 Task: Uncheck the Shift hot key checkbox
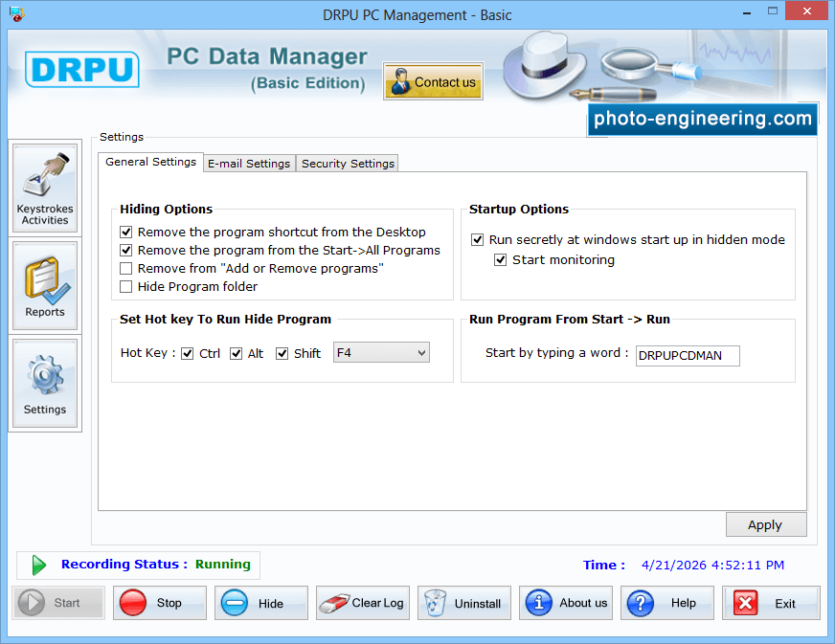point(282,353)
